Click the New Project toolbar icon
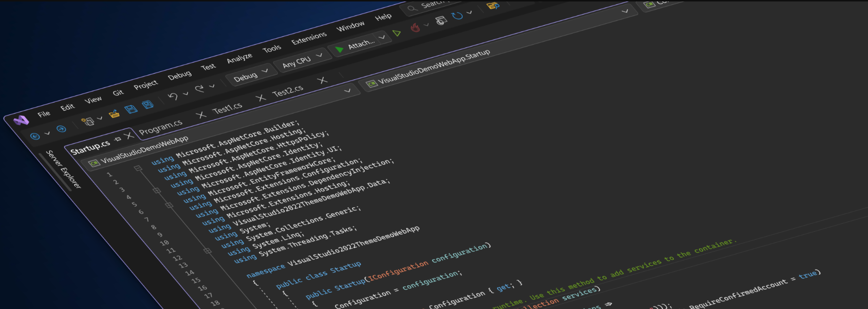This screenshot has width=868, height=309. [x=87, y=121]
